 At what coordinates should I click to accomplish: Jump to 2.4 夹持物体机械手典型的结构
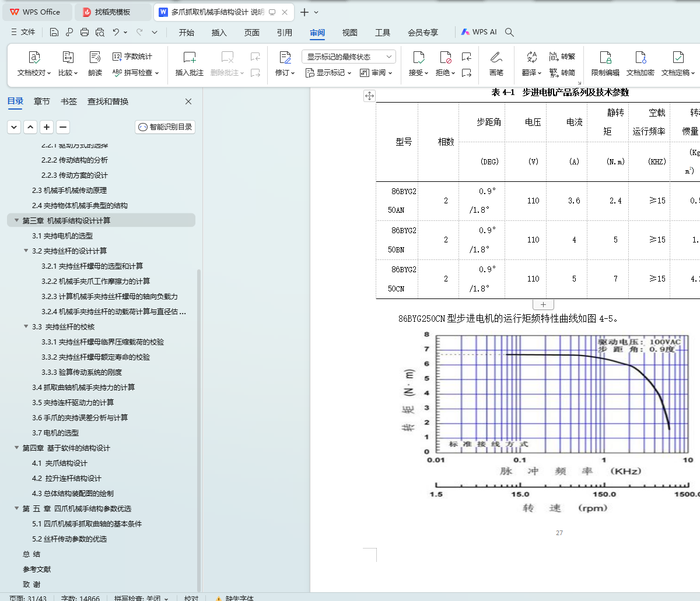pyautogui.click(x=80, y=205)
